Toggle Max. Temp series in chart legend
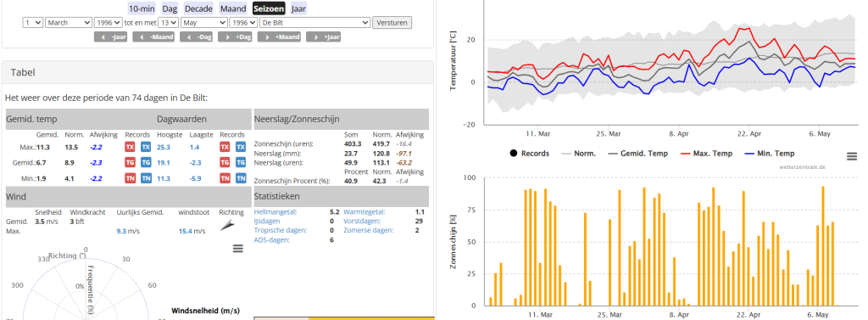This screenshot has height=320, width=868. (708, 153)
